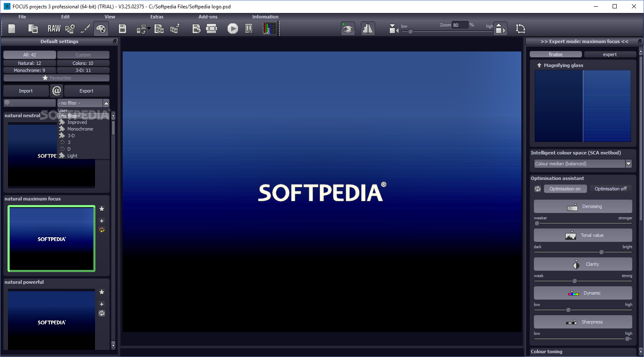Toggle the eye real-time preview icon
The height and width of the screenshot is (357, 644).
click(x=348, y=28)
